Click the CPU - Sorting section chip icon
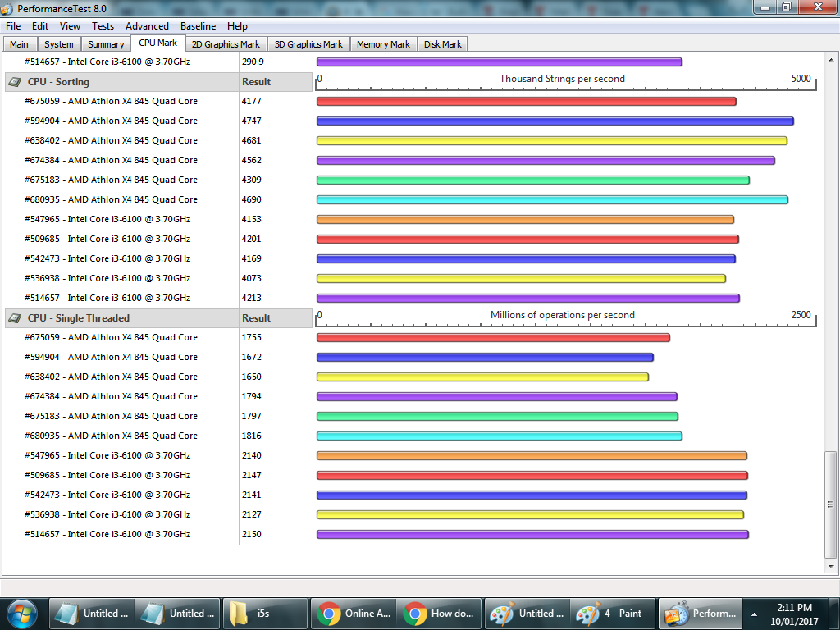The width and height of the screenshot is (840, 630). pyautogui.click(x=15, y=82)
